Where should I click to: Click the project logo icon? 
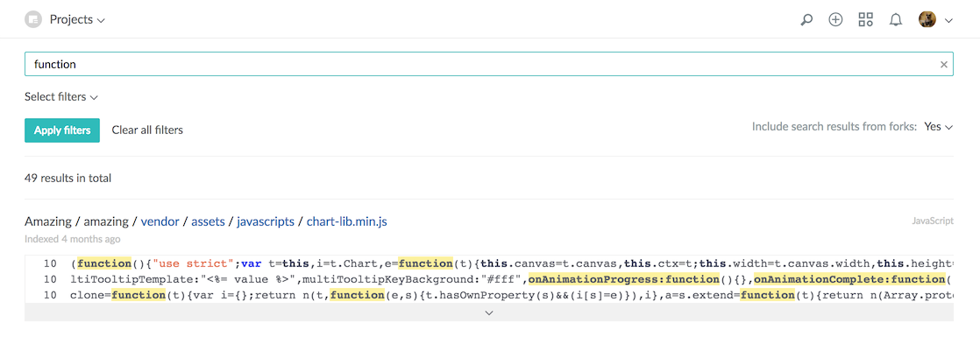tap(32, 19)
